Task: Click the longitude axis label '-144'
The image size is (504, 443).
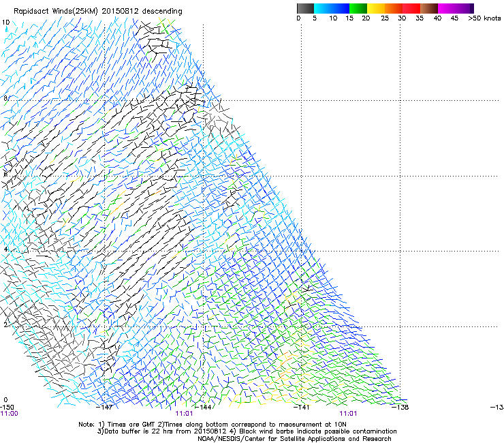Action: point(203,408)
